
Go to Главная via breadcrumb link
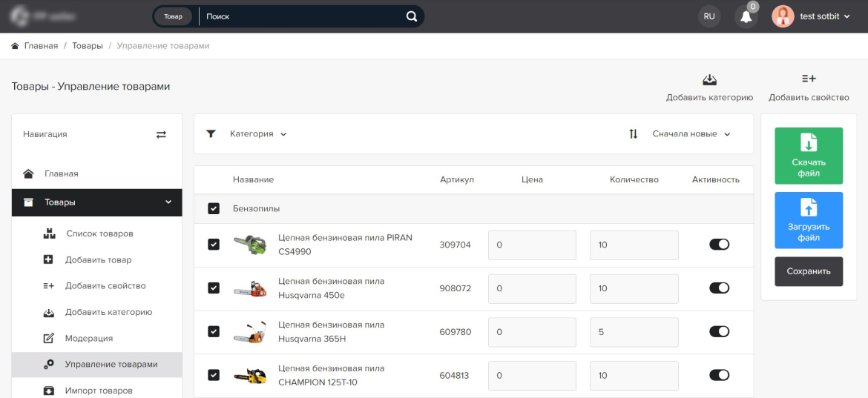41,46
